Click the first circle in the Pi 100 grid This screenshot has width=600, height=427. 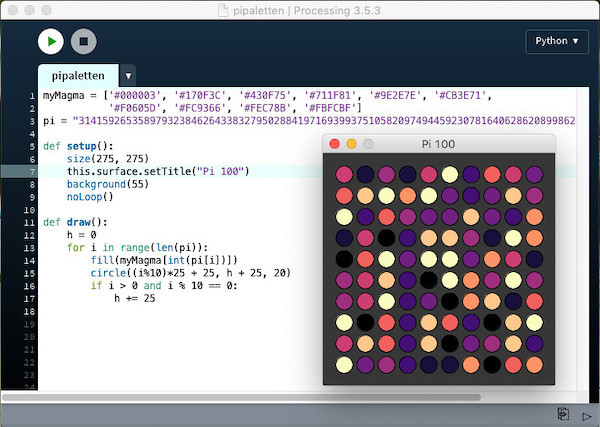coord(344,174)
